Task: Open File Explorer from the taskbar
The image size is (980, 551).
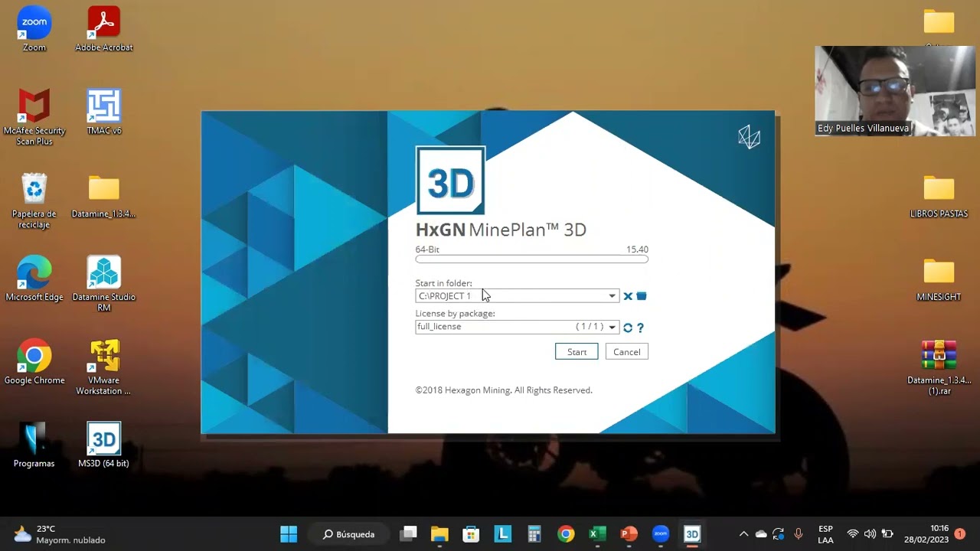Action: [439, 534]
